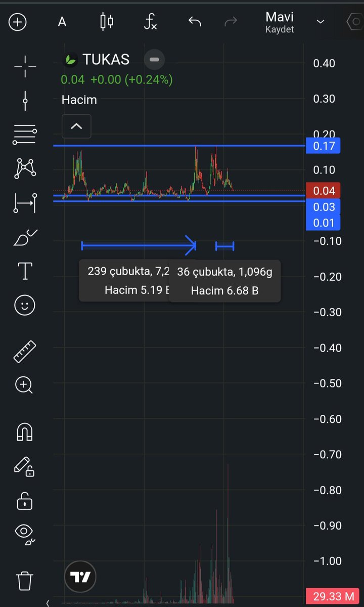Redo the last undone action
Viewport: 364px width, 607px height.
tap(230, 22)
